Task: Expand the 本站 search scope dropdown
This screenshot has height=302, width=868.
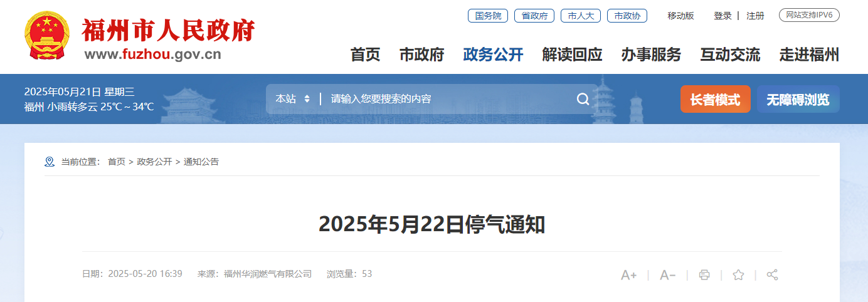Action: point(293,99)
